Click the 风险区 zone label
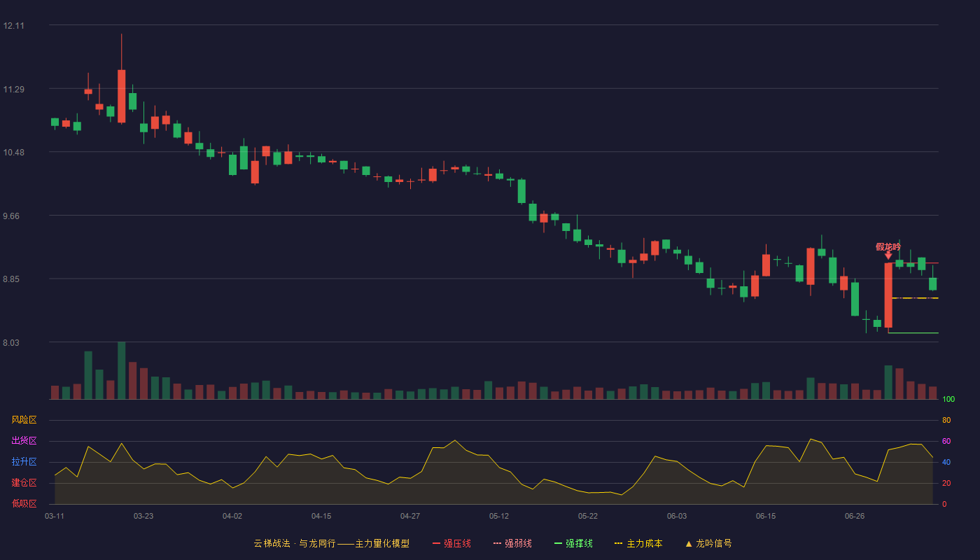Viewport: 980px width, 560px height. 24,420
